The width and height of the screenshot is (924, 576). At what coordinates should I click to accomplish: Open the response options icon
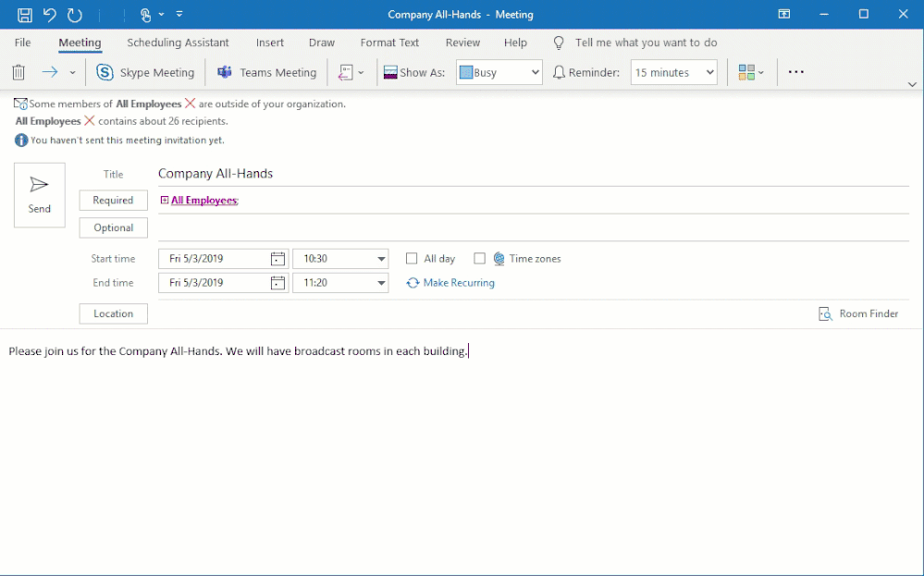pyautogui.click(x=345, y=72)
